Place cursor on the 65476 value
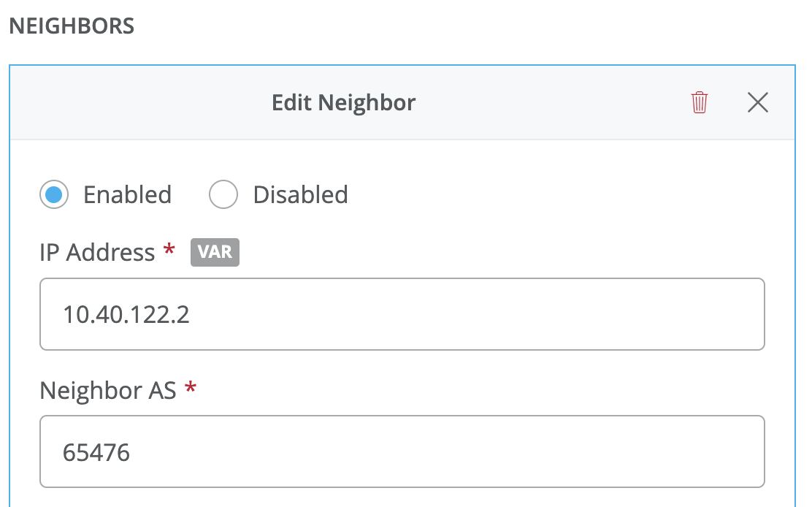Viewport: 812px width, 507px height. pyautogui.click(x=96, y=453)
